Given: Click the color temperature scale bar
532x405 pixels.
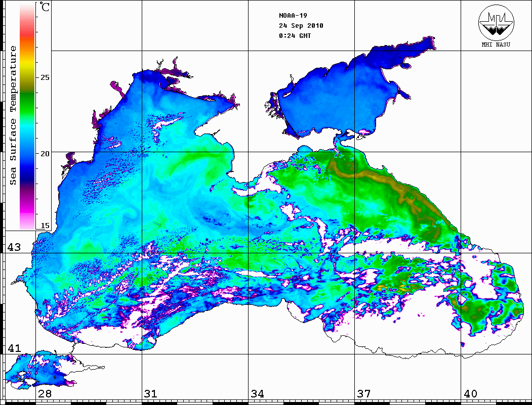Looking at the screenshot, I should 27,116.
